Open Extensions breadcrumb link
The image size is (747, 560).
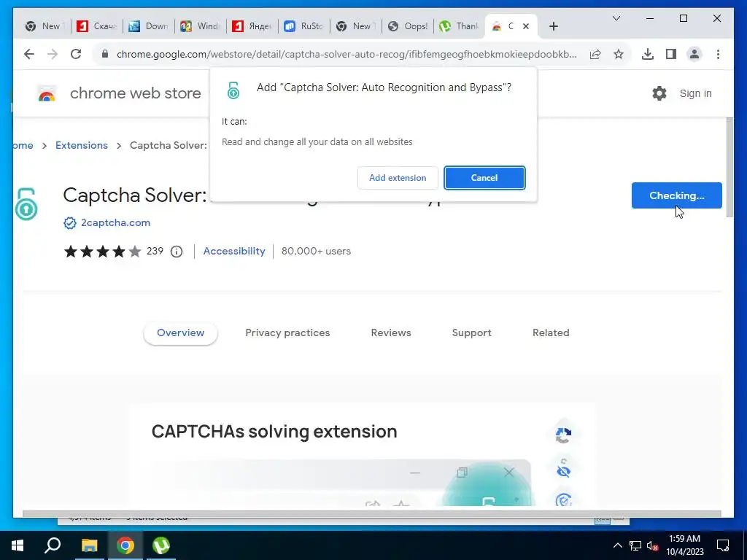coord(82,145)
